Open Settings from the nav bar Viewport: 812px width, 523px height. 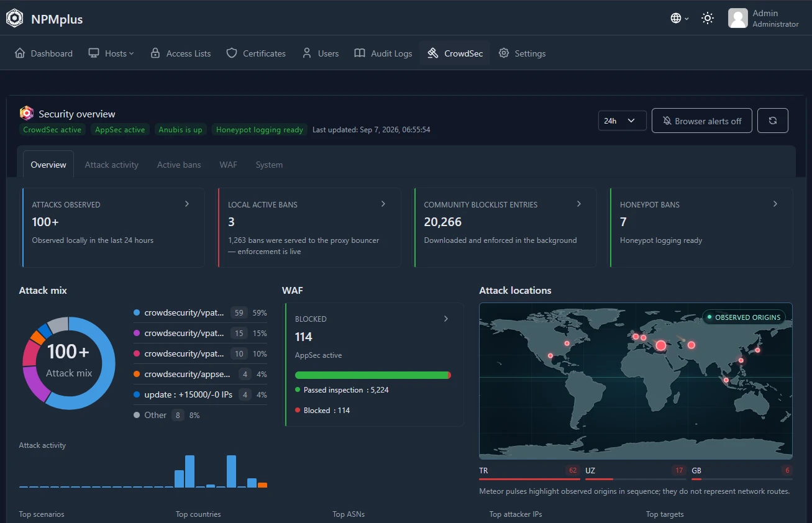[522, 53]
